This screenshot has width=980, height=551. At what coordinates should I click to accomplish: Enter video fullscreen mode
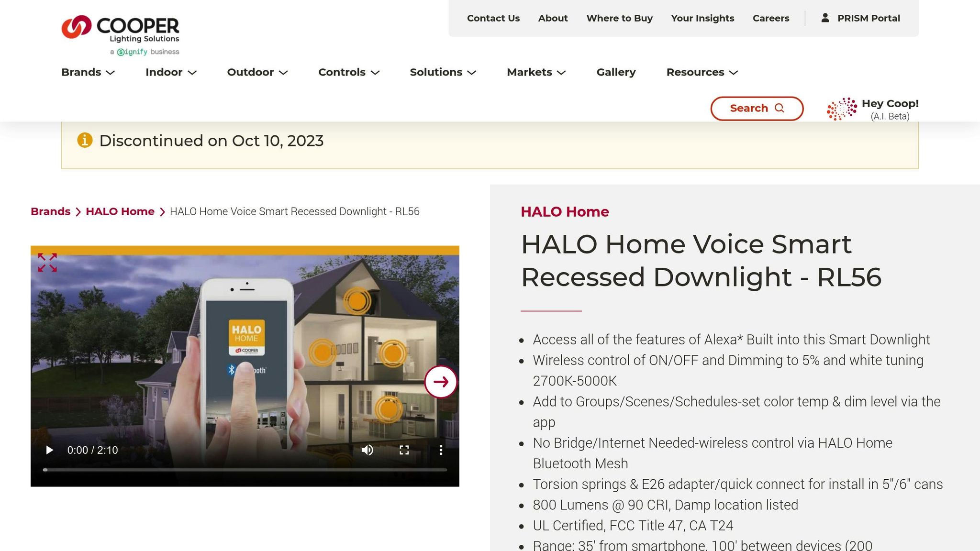tap(404, 450)
